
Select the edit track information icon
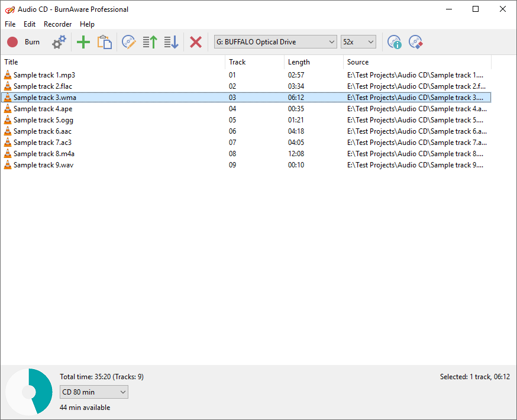pos(128,41)
